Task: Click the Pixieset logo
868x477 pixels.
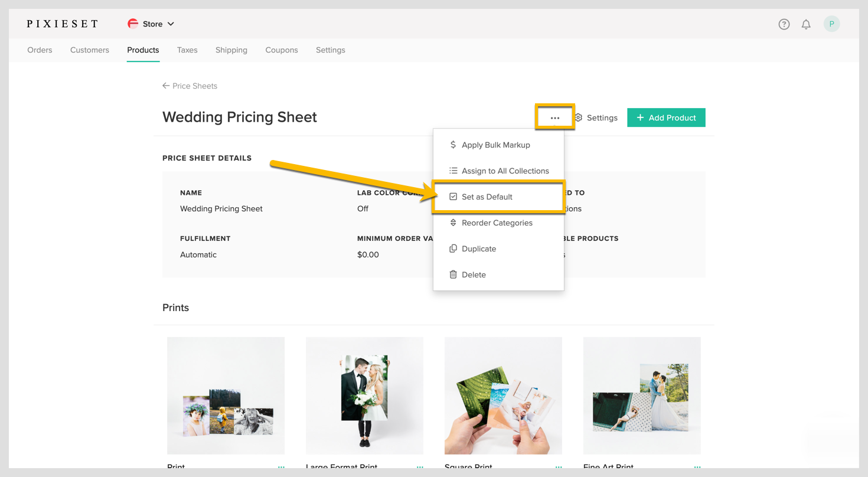Action: point(62,24)
